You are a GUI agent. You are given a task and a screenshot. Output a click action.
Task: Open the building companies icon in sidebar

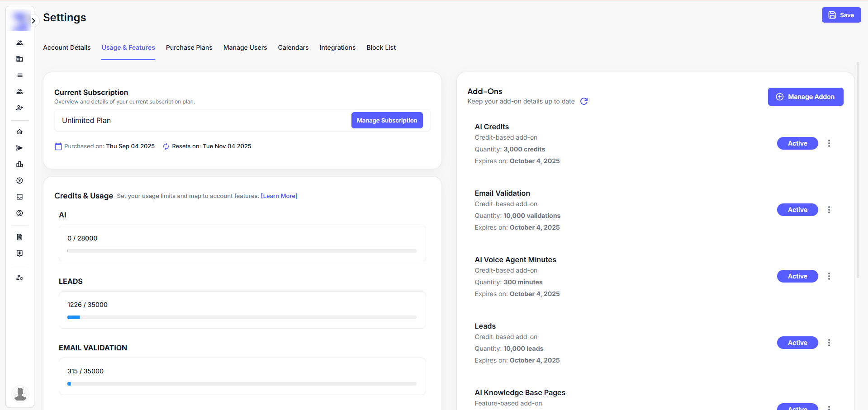(19, 59)
